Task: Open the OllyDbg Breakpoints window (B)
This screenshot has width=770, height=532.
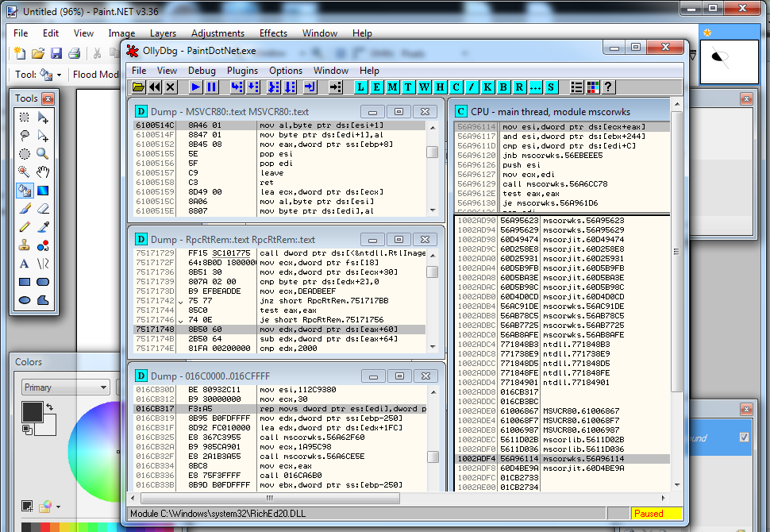Action: [x=502, y=87]
